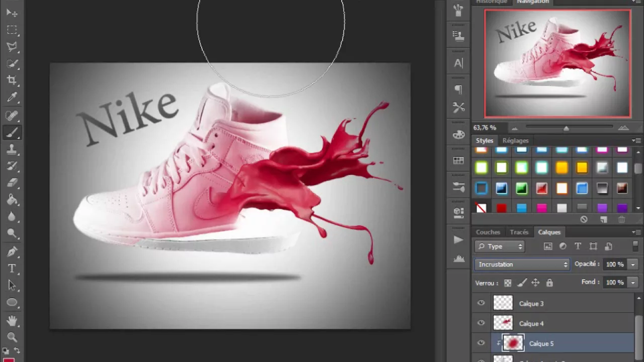Toggle lock all padlock

[x=549, y=283]
